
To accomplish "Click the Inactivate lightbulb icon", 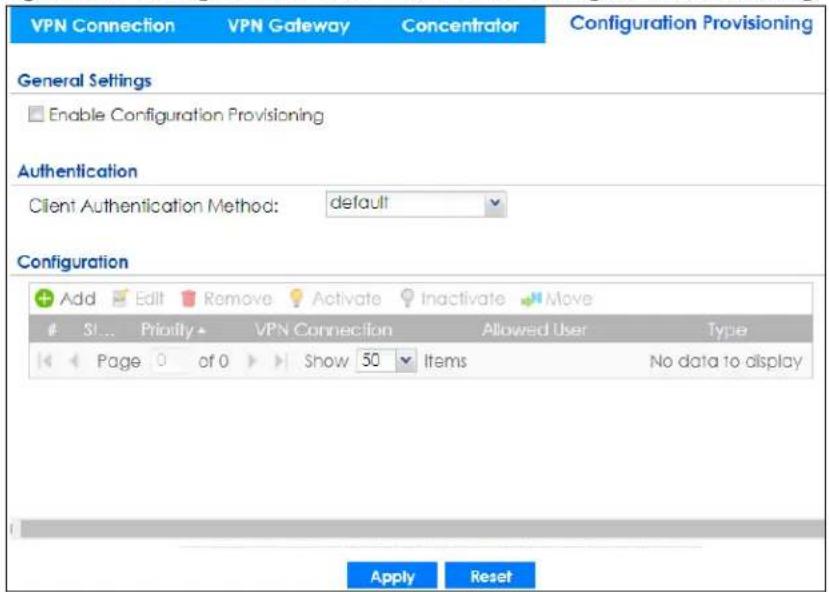I will (407, 299).
